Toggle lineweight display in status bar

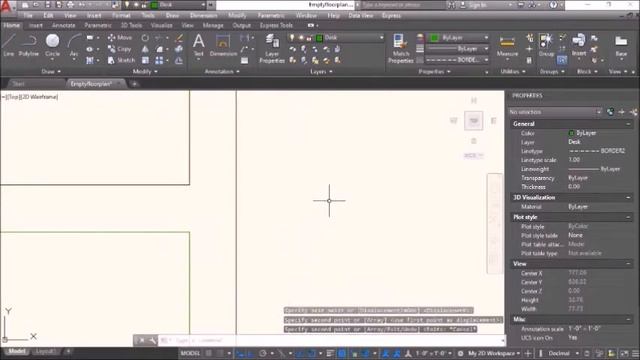(x=330, y=353)
